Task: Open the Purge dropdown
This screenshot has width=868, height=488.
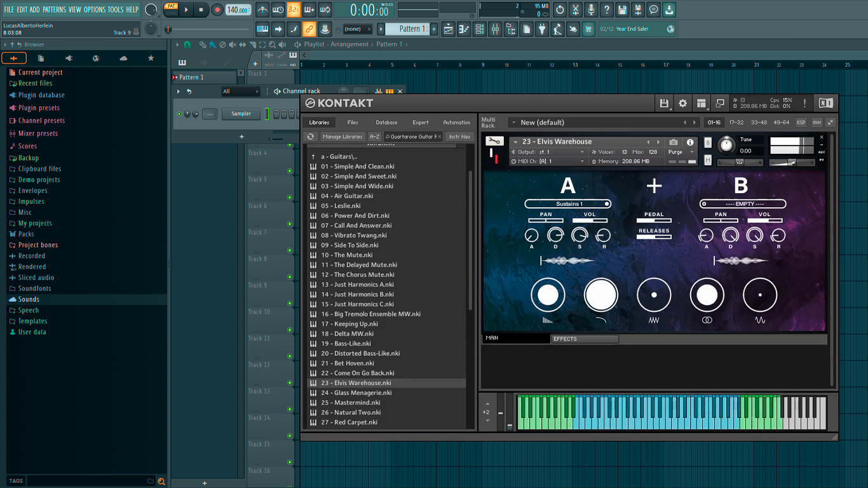Action: (x=681, y=152)
